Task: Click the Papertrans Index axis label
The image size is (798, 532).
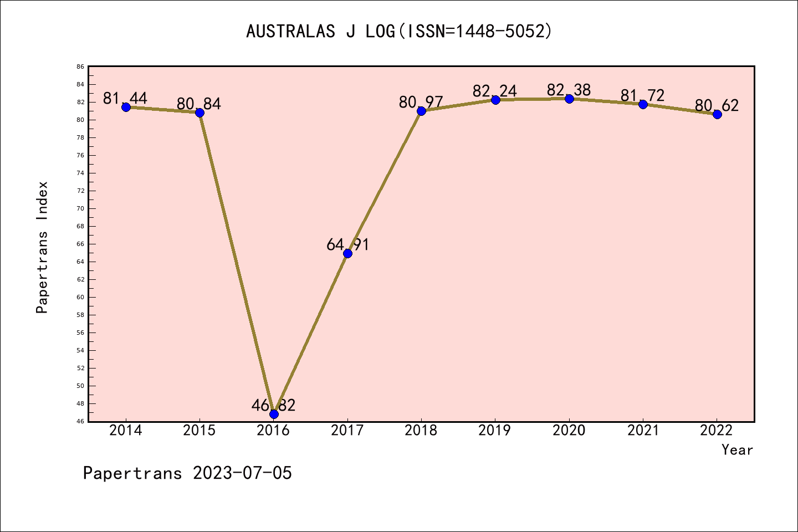Action: [x=42, y=247]
